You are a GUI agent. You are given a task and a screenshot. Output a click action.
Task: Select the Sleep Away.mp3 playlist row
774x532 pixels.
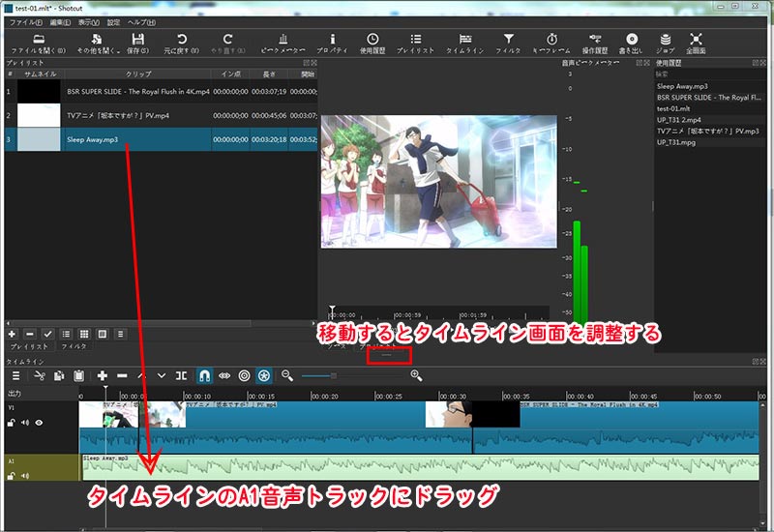coord(161,139)
